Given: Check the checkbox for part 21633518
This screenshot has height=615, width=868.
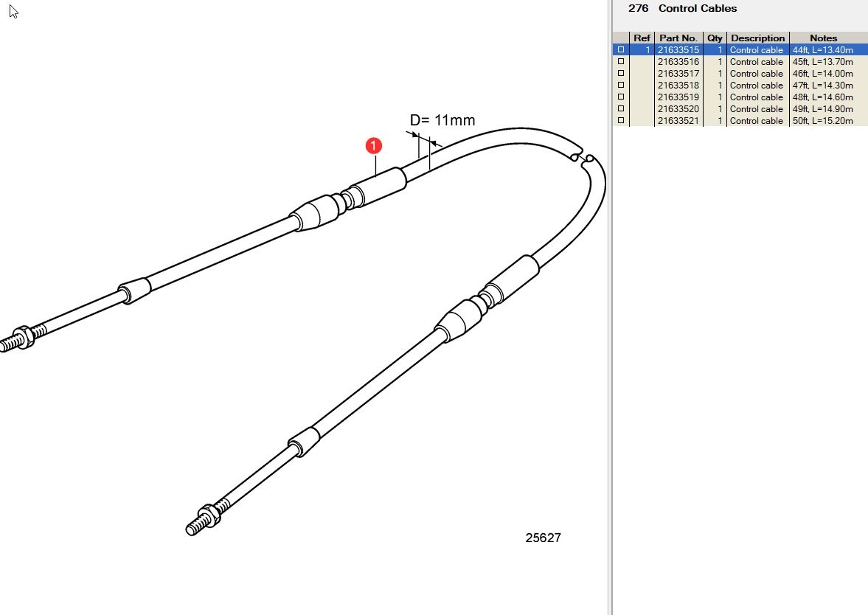Looking at the screenshot, I should tap(621, 85).
